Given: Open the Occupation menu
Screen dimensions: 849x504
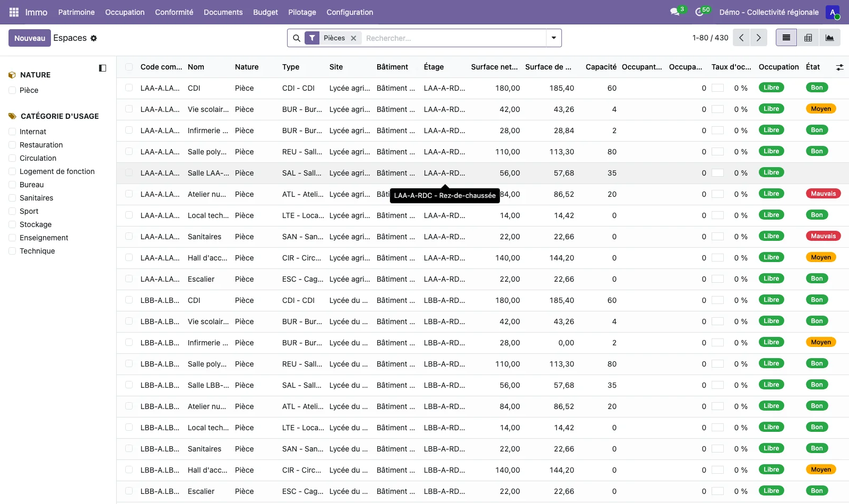Looking at the screenshot, I should click(125, 12).
